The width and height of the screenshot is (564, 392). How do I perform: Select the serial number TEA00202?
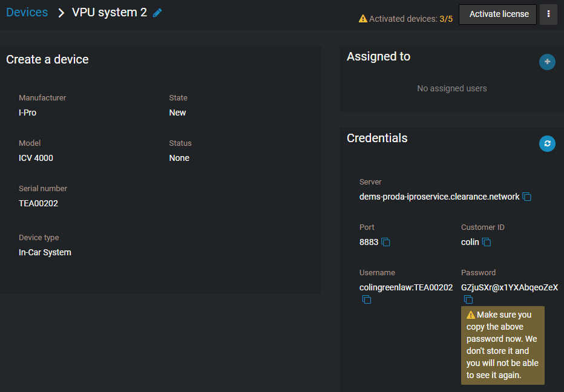[39, 203]
